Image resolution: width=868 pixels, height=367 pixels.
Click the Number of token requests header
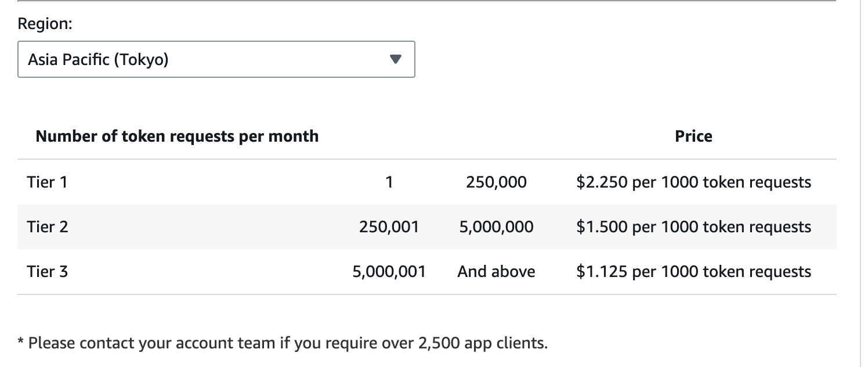click(x=177, y=136)
